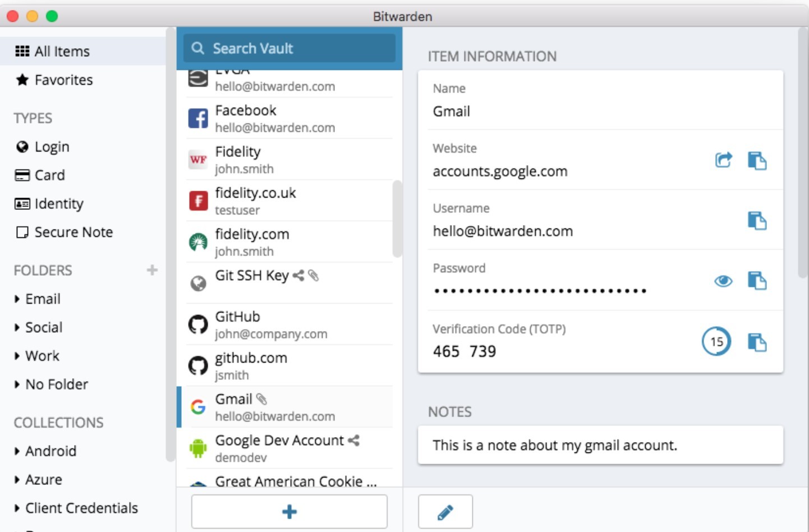Click the fidelity.com green icon
The width and height of the screenshot is (809, 532).
point(198,242)
